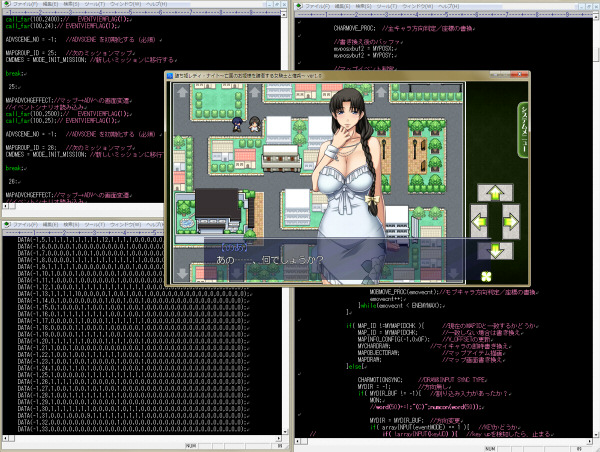Open ファイル(F) menu in the top-left editor
Viewport: 600px width, 452px height.
coord(26,4)
